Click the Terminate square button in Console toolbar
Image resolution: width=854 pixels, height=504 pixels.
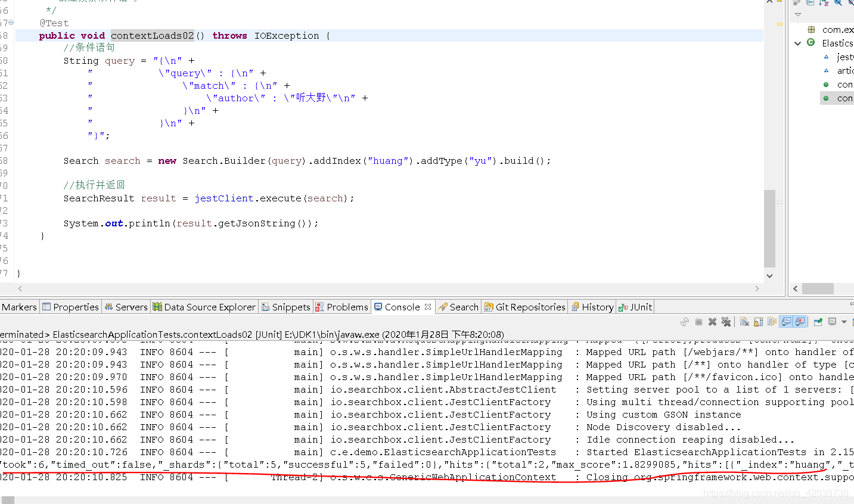pos(698,322)
